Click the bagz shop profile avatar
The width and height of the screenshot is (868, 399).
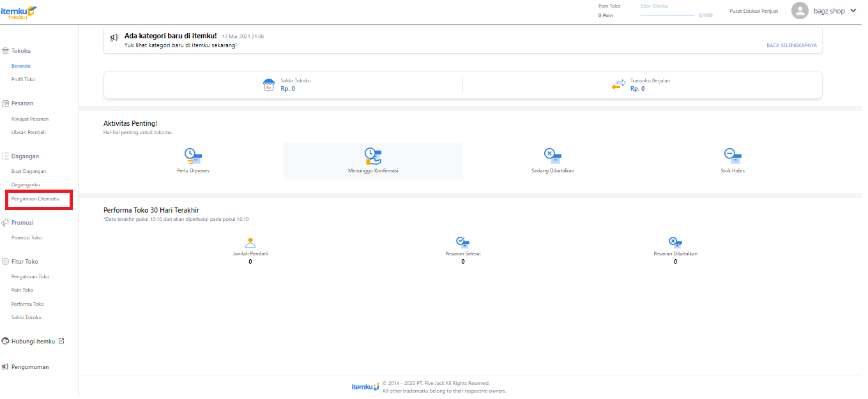click(x=800, y=11)
